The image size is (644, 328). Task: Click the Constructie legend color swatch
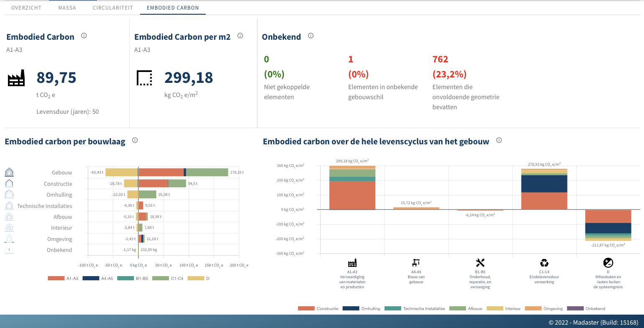pos(306,308)
